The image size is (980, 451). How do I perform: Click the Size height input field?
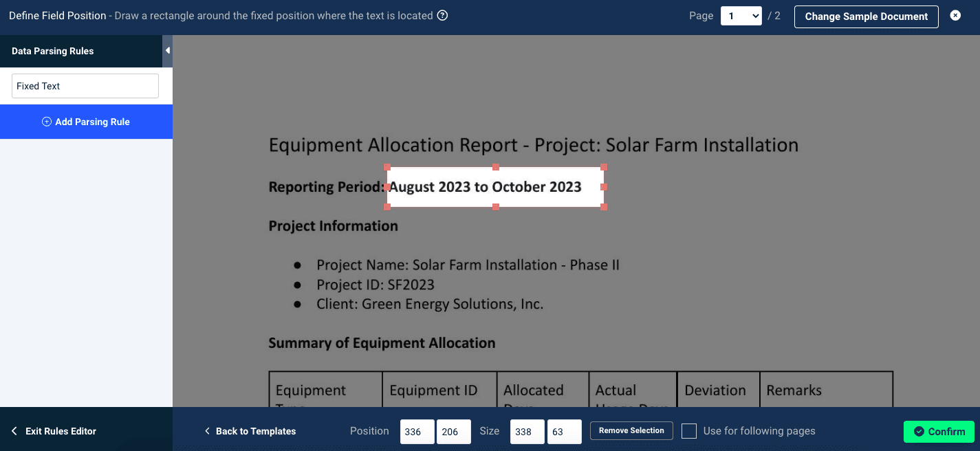564,432
